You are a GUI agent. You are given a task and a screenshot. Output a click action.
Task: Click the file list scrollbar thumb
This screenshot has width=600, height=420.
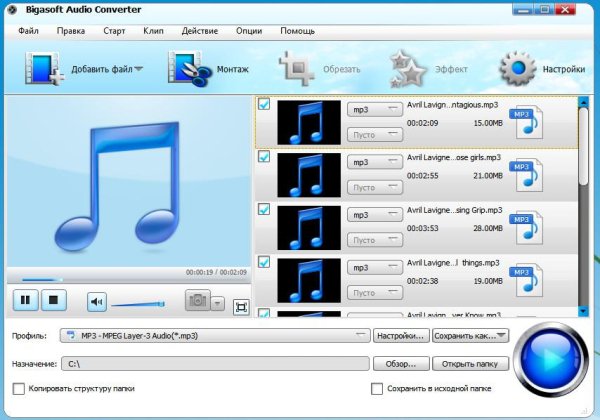coord(583,147)
